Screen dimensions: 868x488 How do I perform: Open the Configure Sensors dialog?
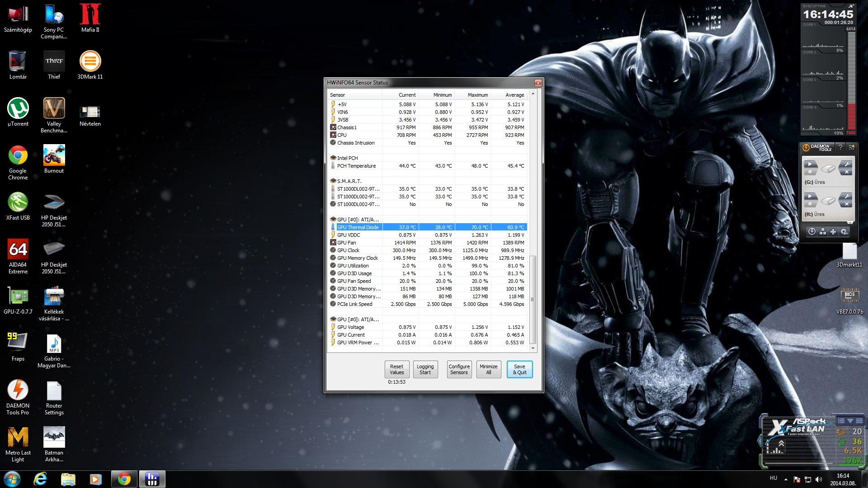459,370
